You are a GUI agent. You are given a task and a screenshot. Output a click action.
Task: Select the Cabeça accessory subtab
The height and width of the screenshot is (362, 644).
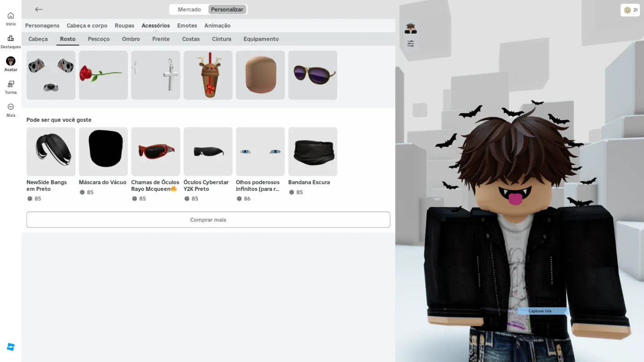tap(38, 39)
